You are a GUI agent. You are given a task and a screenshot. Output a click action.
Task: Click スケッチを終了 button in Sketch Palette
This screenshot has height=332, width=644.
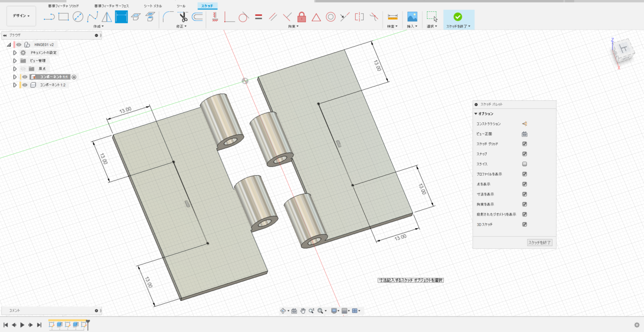539,243
